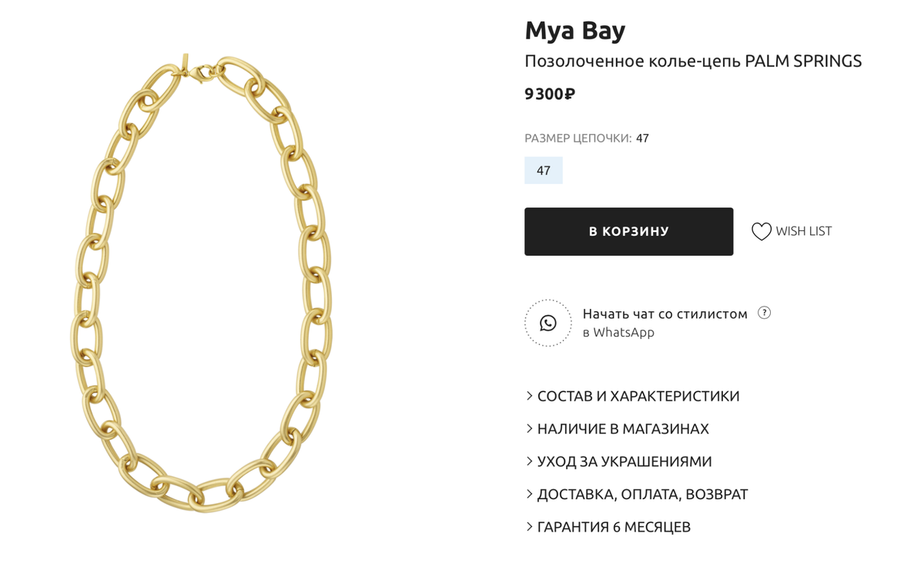Select chain size 47 option
The width and height of the screenshot is (924, 577).
544,170
